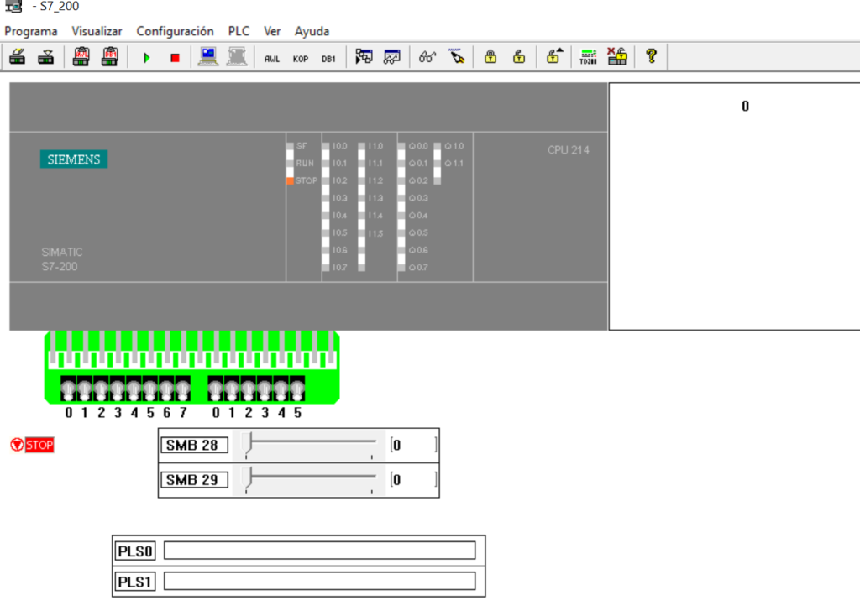Open the Visualizar menu
The height and width of the screenshot is (616, 860).
pos(97,31)
